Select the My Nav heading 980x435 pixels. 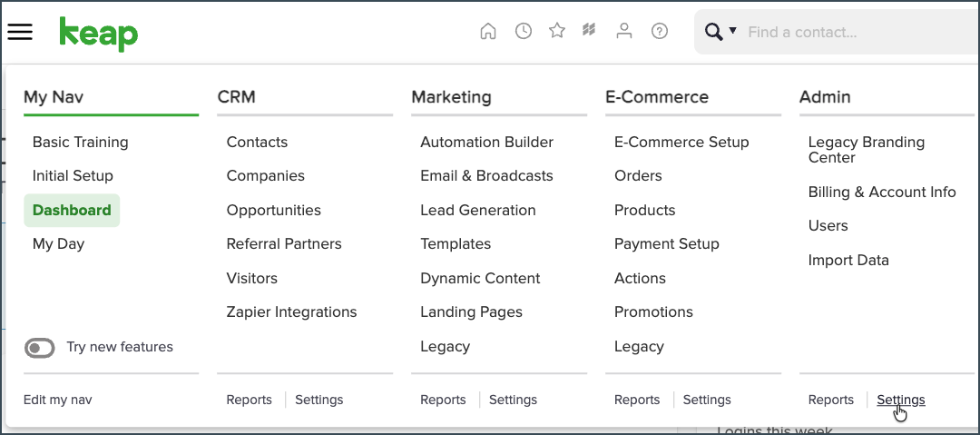[x=54, y=97]
